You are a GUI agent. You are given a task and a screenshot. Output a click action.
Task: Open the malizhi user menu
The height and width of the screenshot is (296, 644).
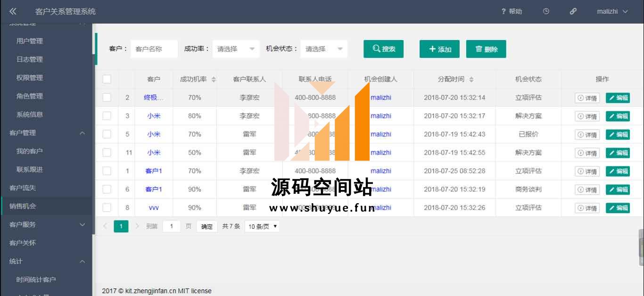click(612, 11)
